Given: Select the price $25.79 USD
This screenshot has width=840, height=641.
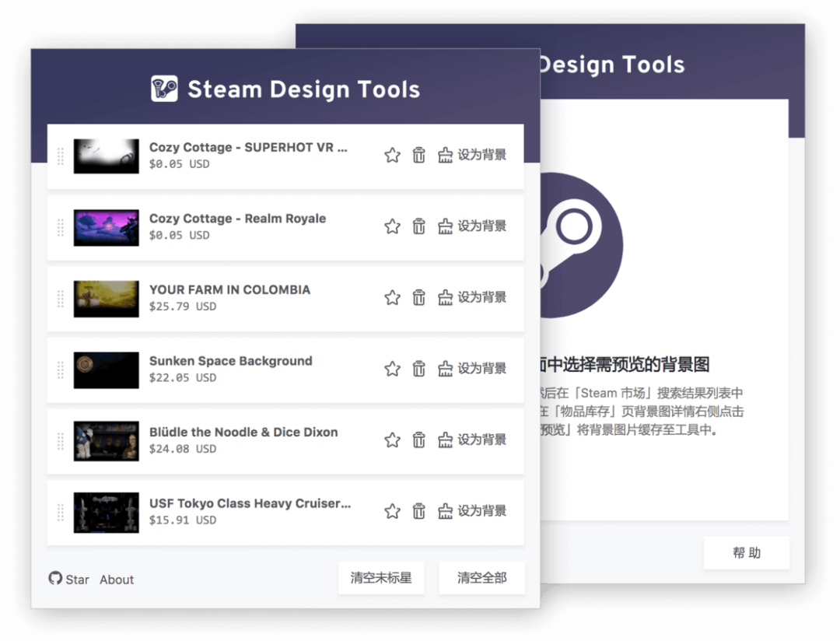Looking at the screenshot, I should point(183,306).
